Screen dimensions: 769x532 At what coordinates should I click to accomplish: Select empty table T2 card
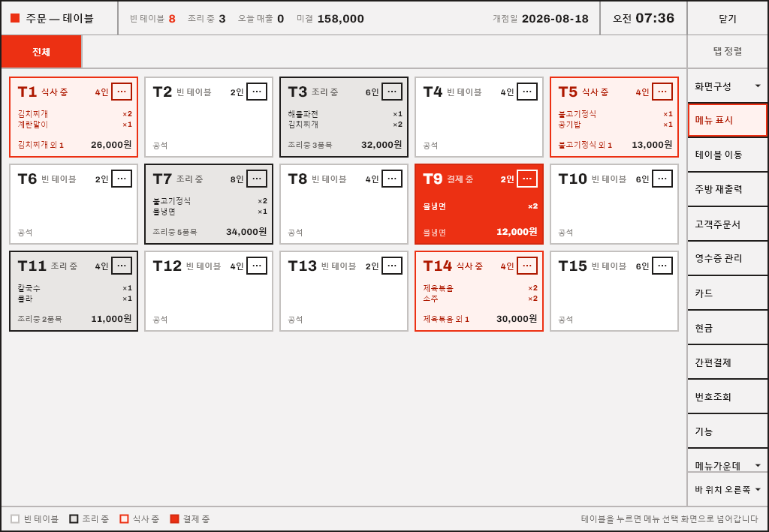pyautogui.click(x=209, y=117)
